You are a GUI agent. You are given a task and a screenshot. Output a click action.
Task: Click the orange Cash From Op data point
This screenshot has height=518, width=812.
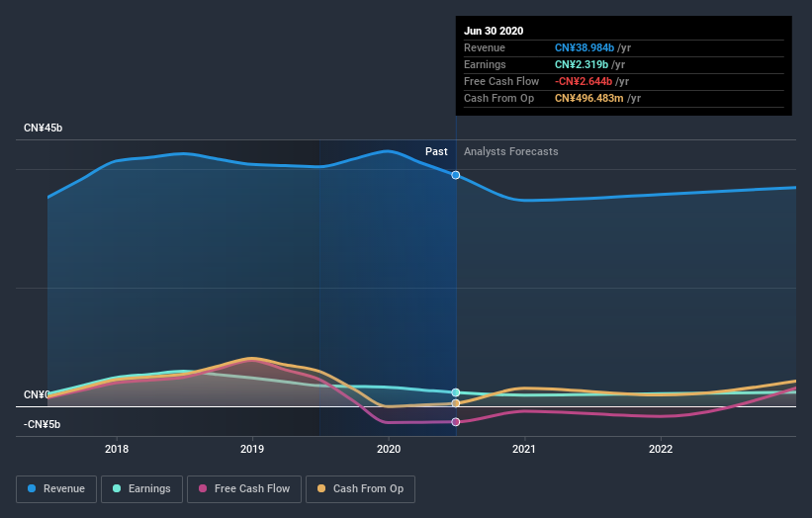point(456,403)
